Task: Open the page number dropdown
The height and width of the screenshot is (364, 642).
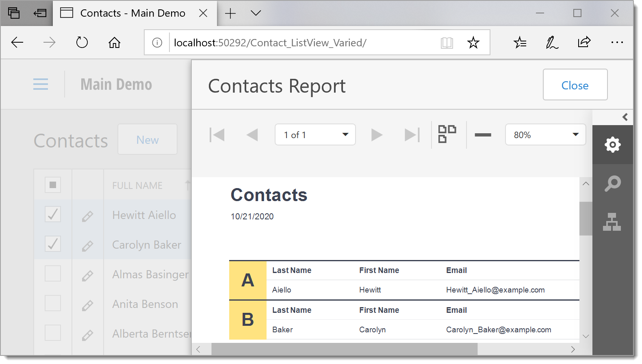Action: point(315,135)
